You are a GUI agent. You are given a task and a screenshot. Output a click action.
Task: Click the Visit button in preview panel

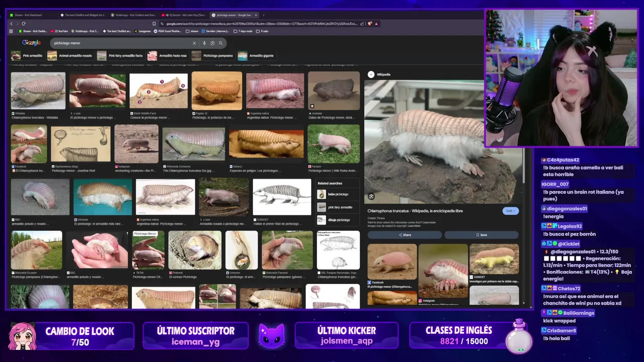tap(510, 211)
